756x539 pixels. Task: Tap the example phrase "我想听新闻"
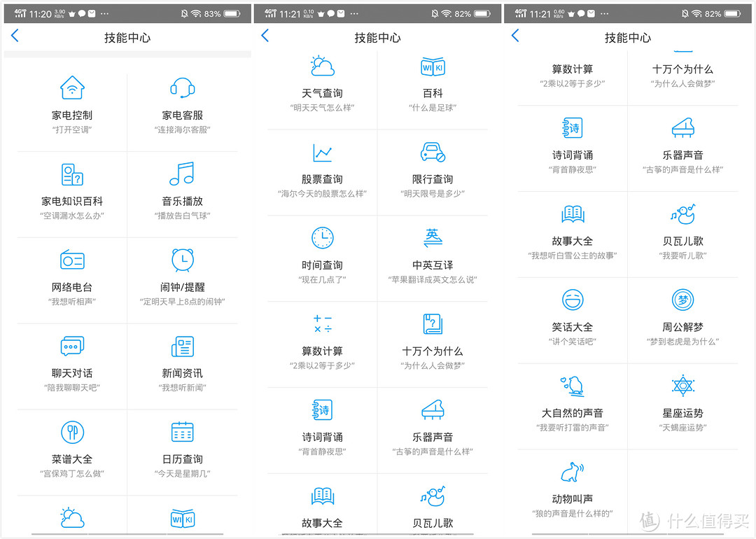point(182,388)
